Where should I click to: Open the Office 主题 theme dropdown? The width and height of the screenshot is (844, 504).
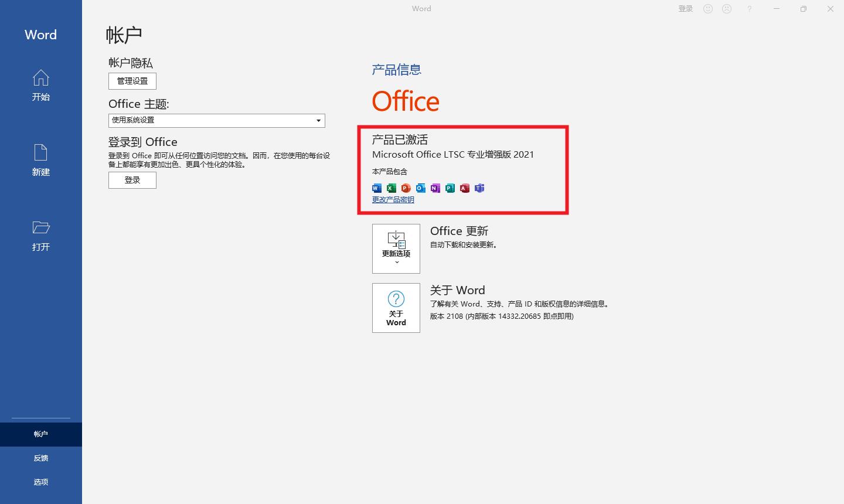pyautogui.click(x=317, y=120)
